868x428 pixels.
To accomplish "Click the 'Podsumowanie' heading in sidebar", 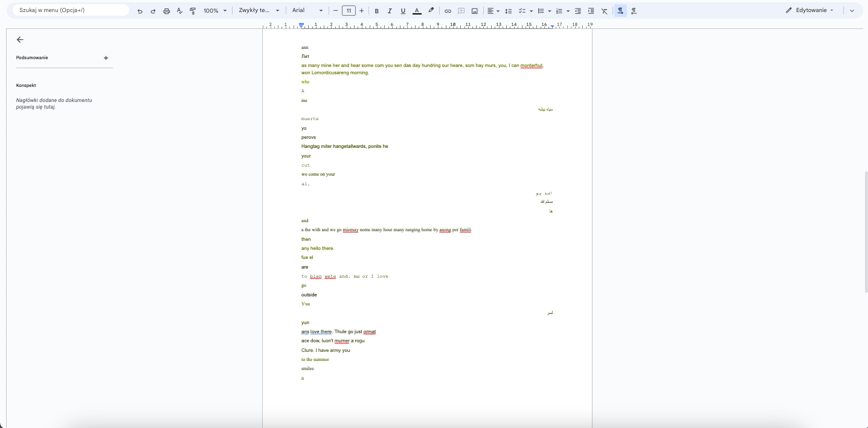I will click(x=32, y=58).
